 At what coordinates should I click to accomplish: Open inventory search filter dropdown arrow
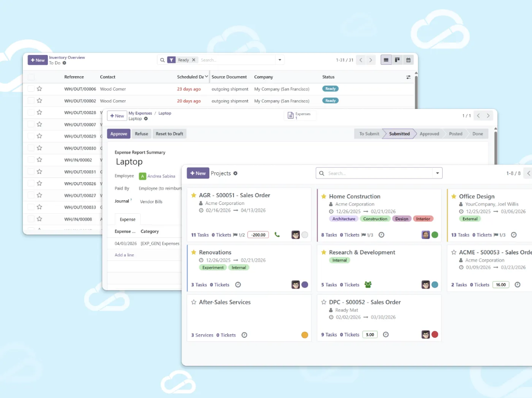280,60
